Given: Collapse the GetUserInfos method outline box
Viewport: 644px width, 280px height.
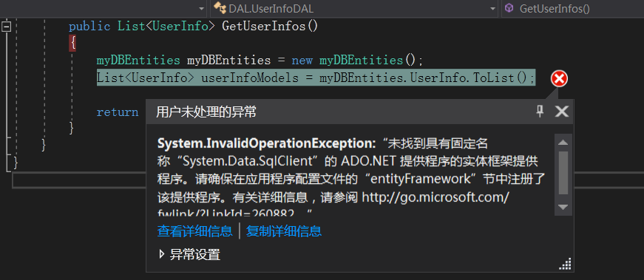Looking at the screenshot, I should click(6, 27).
